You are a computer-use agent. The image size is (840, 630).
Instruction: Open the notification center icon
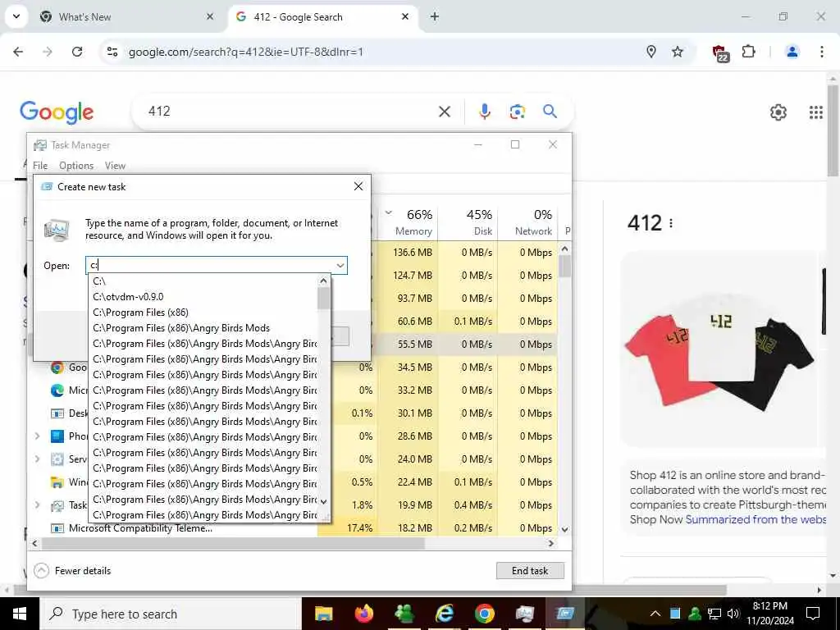click(813, 614)
